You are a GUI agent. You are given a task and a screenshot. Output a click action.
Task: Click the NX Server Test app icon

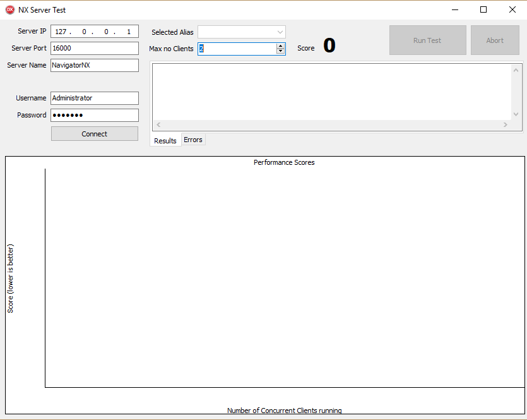(10, 9)
